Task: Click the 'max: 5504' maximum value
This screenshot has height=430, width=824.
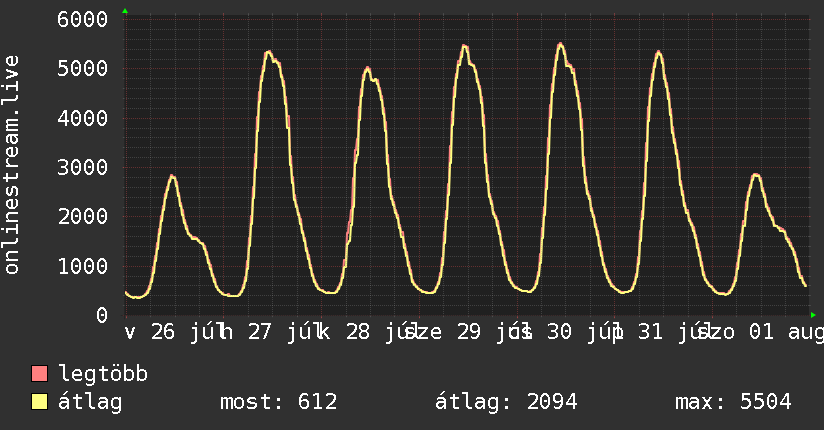Action: click(733, 402)
